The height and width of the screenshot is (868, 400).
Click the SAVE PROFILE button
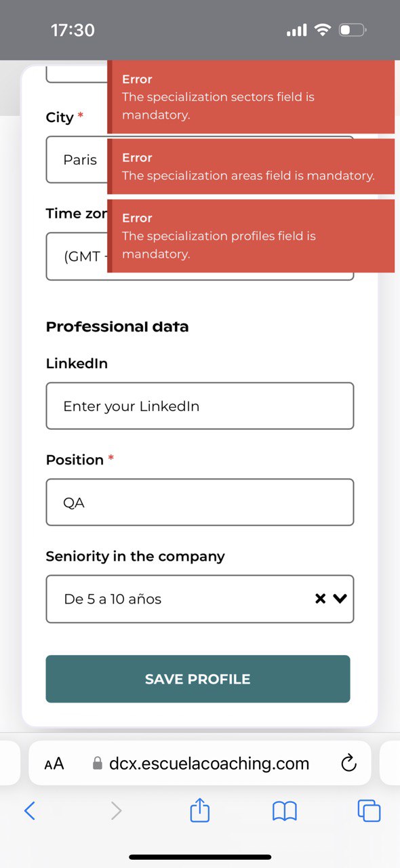click(198, 679)
